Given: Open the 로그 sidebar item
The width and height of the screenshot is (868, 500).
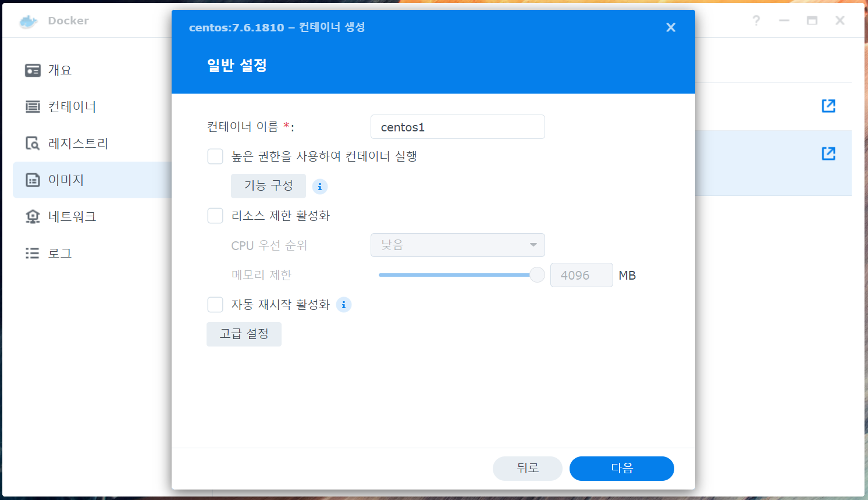Looking at the screenshot, I should (x=92, y=253).
